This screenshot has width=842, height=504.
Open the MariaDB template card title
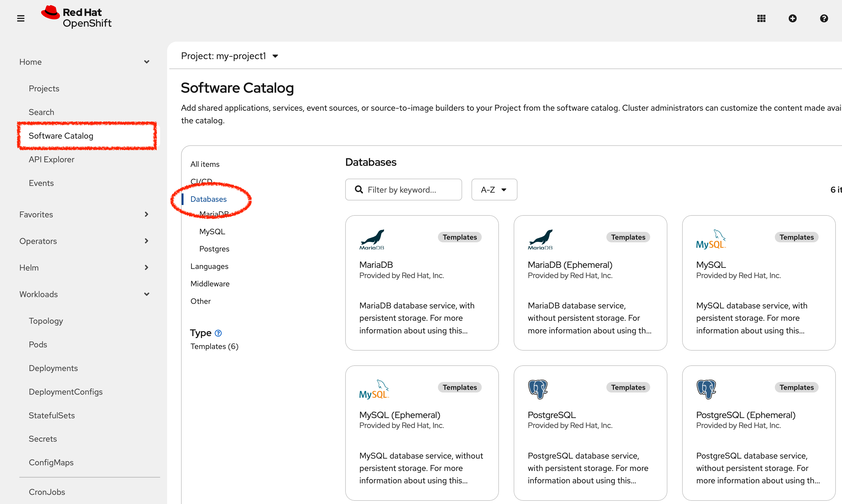376,265
